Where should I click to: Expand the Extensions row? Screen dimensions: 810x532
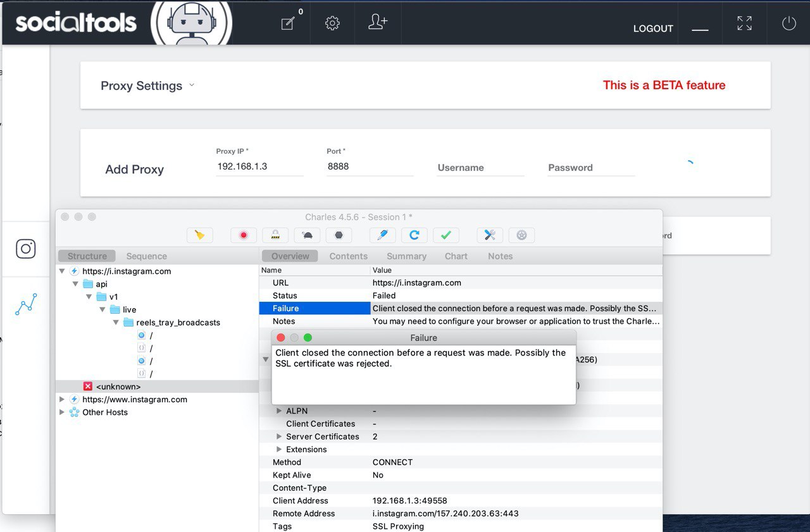click(279, 450)
